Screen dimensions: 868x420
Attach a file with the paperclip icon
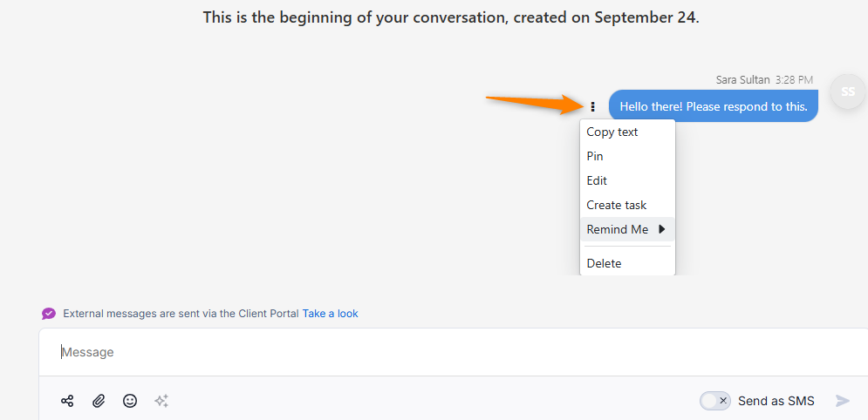[99, 401]
